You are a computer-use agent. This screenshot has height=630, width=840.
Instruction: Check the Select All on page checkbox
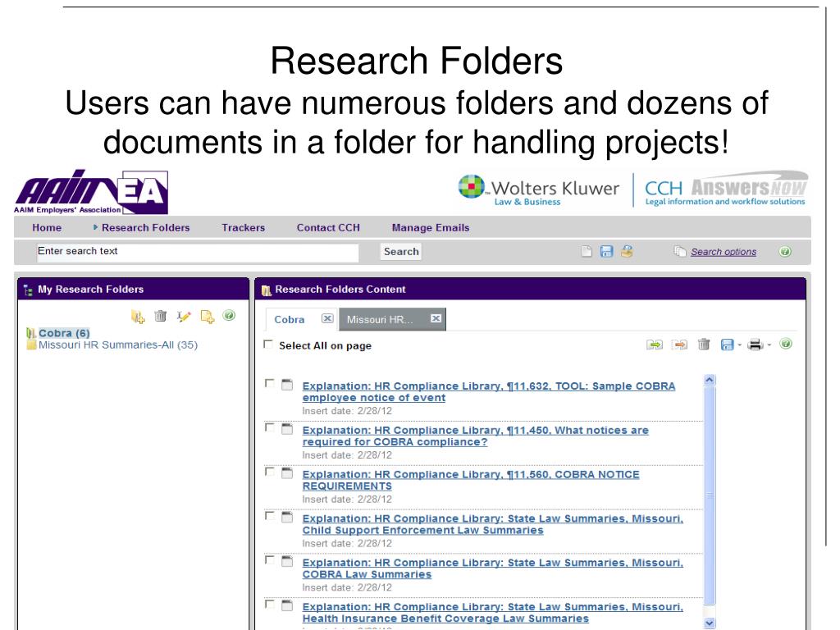pos(268,344)
